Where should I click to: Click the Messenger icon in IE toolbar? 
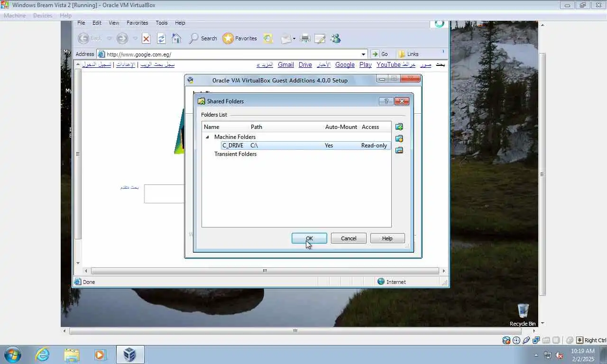coord(336,38)
